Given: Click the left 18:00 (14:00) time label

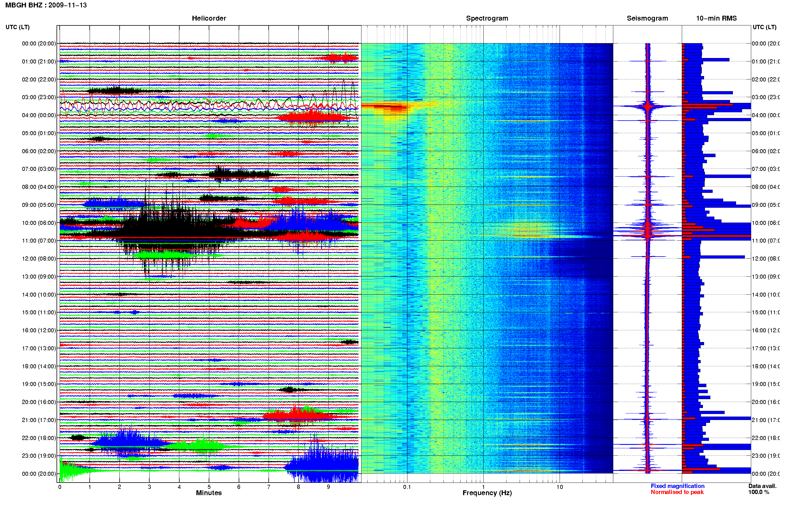Looking at the screenshot, I should [39, 366].
